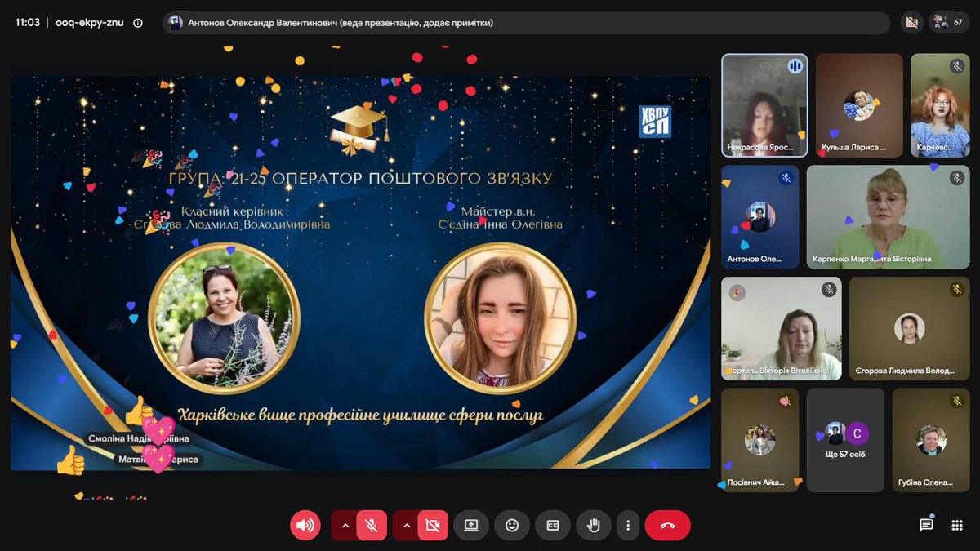Open the in-call chat panel
980x551 pixels.
(x=926, y=526)
